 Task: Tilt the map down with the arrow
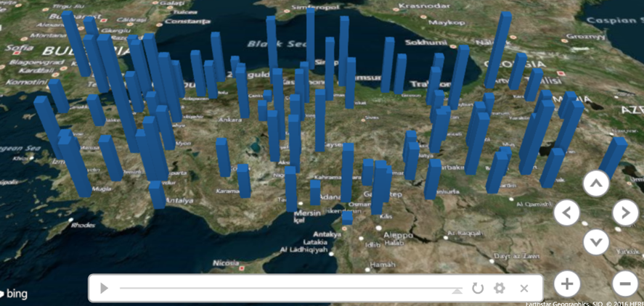tap(596, 241)
